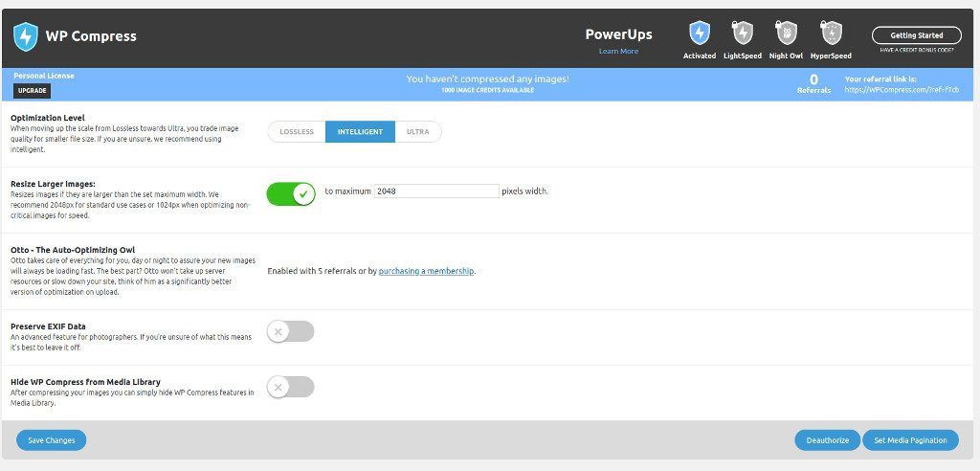Click the 'PowerUps' heading
The height and width of the screenshot is (471, 980).
[619, 34]
